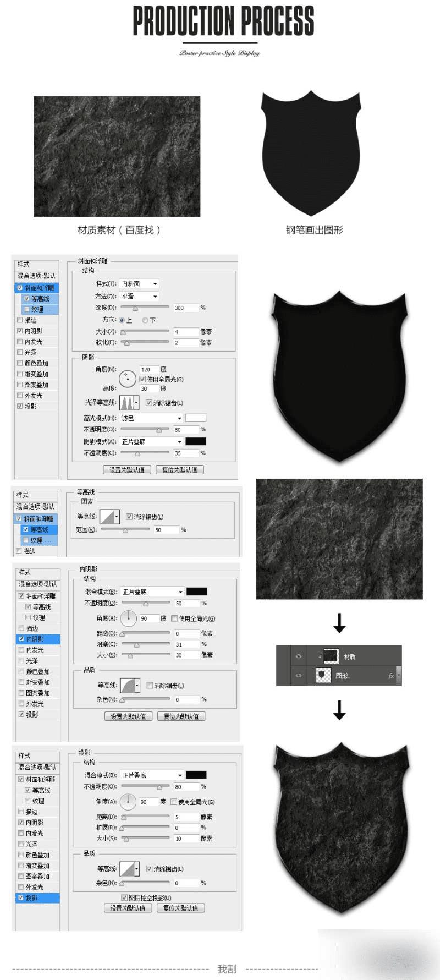Pick black color swatch in 投影 dialog
440x980 pixels.
(196, 775)
